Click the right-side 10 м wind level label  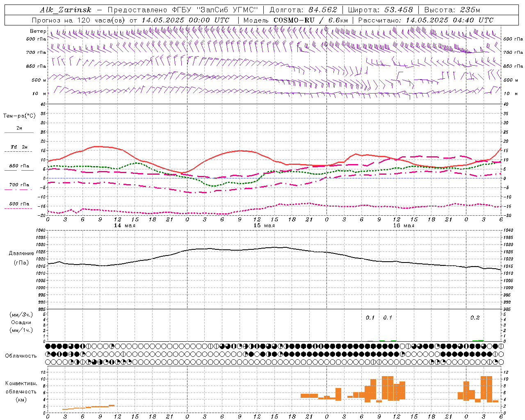[x=511, y=94]
